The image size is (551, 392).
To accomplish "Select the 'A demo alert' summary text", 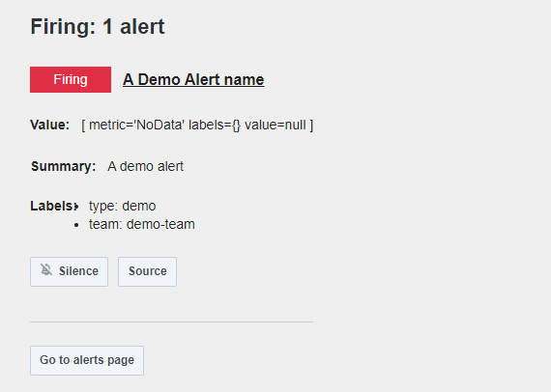I will click(145, 166).
